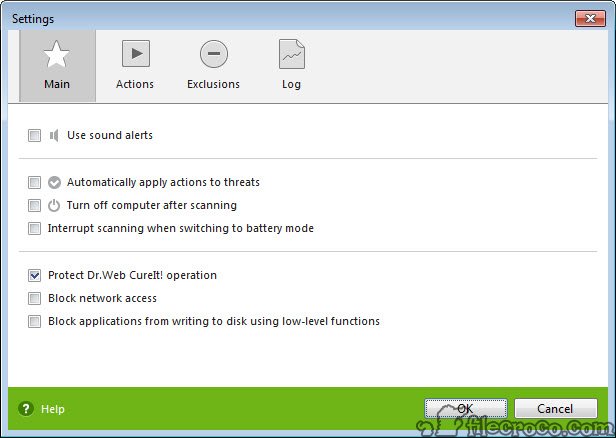Open the Log document icon

292,54
